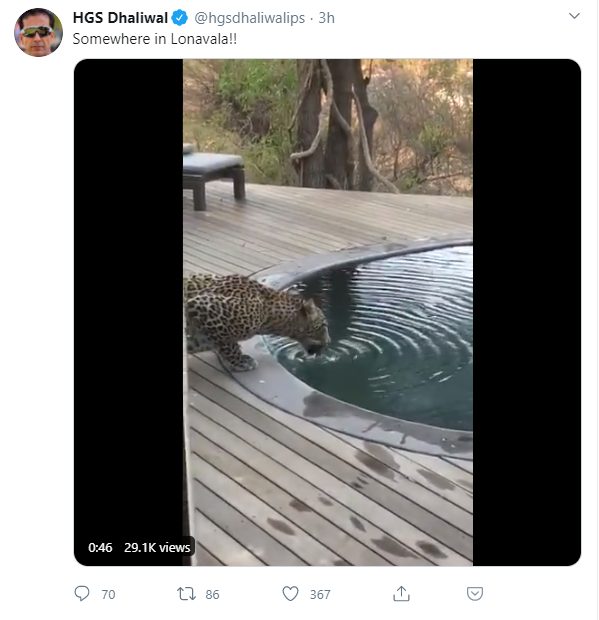Click the reply speech bubble icon
Image resolution: width=599 pixels, height=620 pixels.
[82, 593]
